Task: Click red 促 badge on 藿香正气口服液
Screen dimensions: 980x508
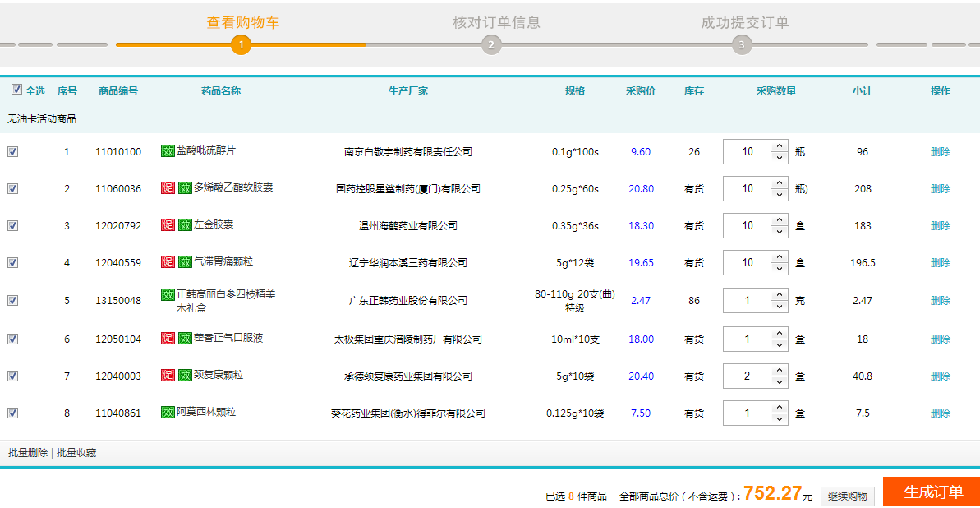Action: click(168, 339)
